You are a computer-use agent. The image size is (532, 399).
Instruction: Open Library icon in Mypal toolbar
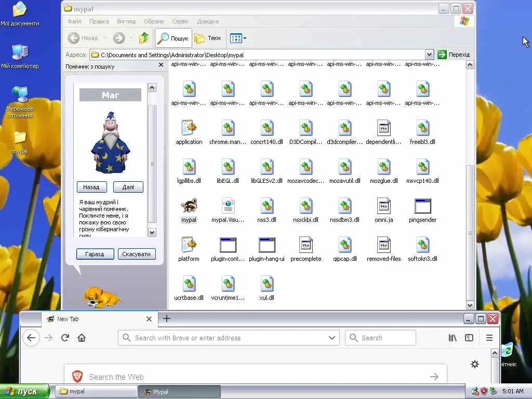(x=453, y=338)
